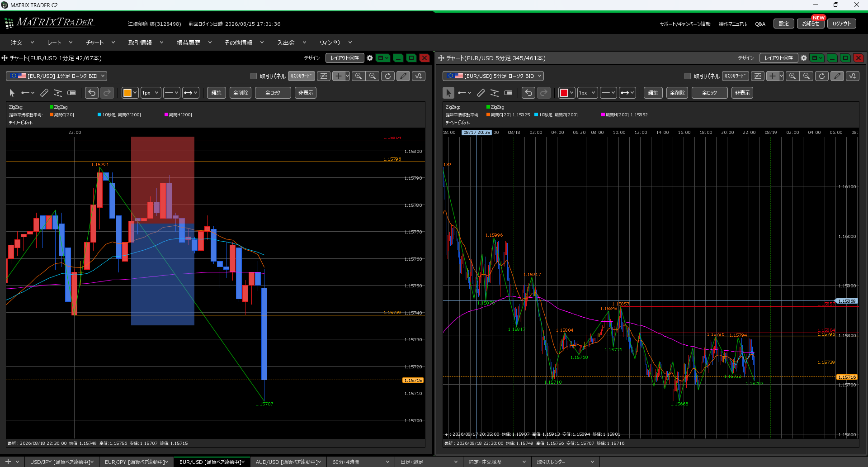Open window layout dropdown in 1分足 chart title bar

(383, 58)
